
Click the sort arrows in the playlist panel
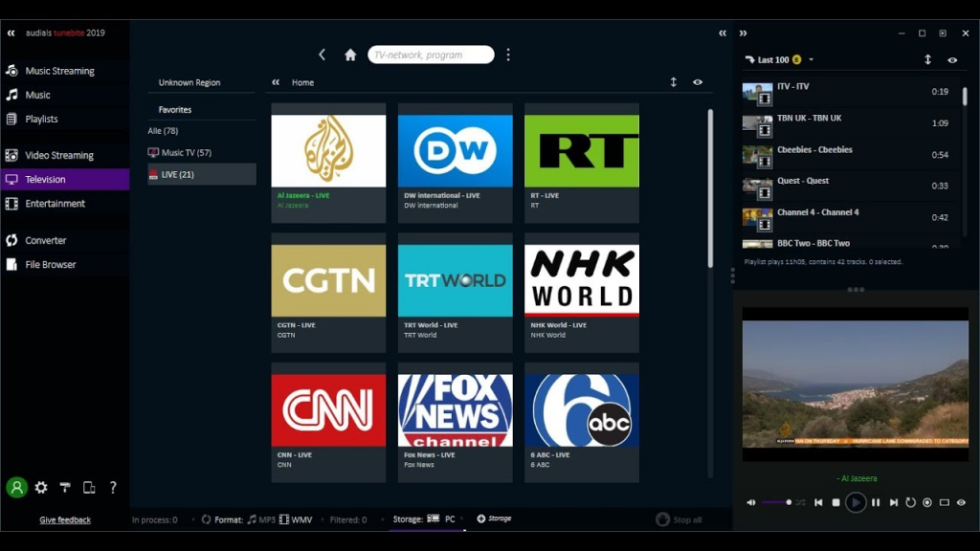(927, 59)
